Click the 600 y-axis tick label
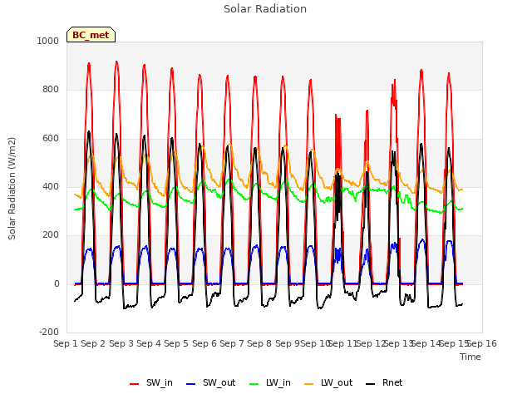This screenshot has width=532, height=399. [51, 138]
